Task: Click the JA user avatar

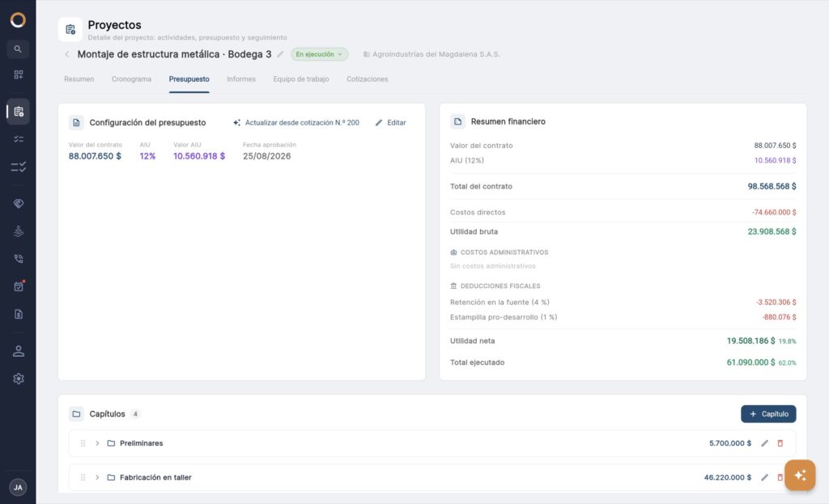Action: [x=18, y=487]
